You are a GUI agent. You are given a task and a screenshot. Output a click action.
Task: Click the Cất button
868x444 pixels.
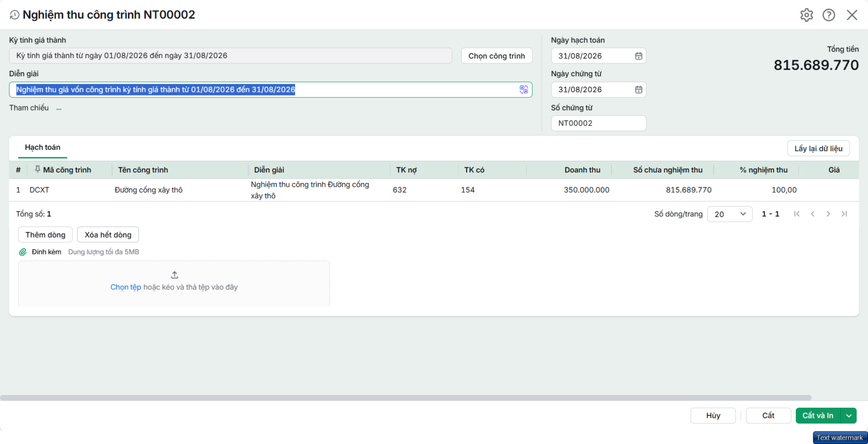point(768,416)
